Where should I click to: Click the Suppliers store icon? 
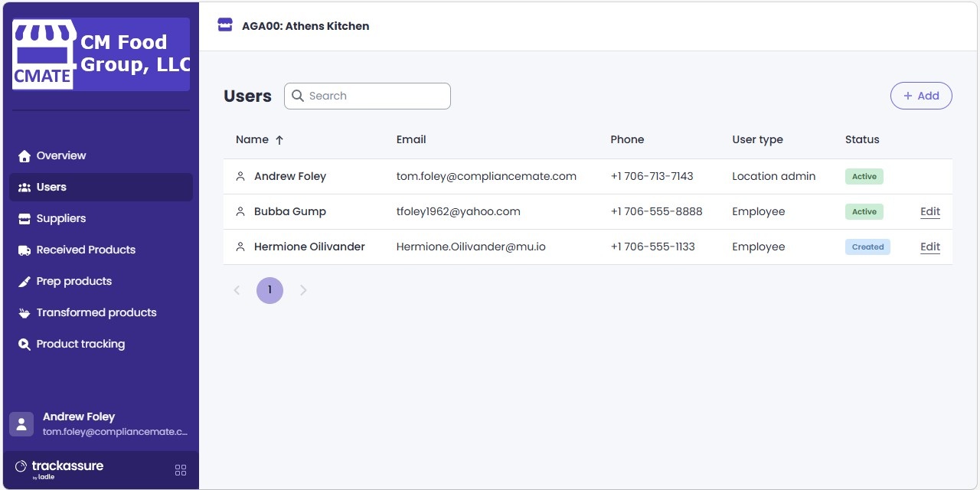click(24, 219)
